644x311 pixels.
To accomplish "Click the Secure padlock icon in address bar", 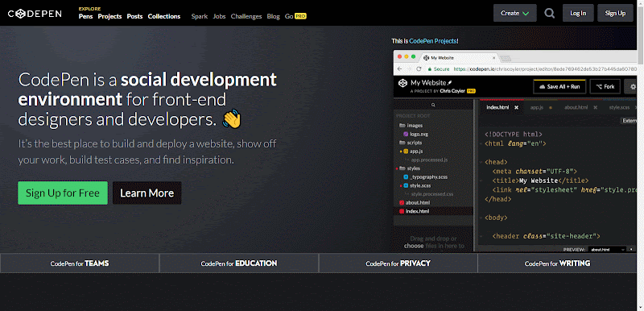I will click(430, 69).
